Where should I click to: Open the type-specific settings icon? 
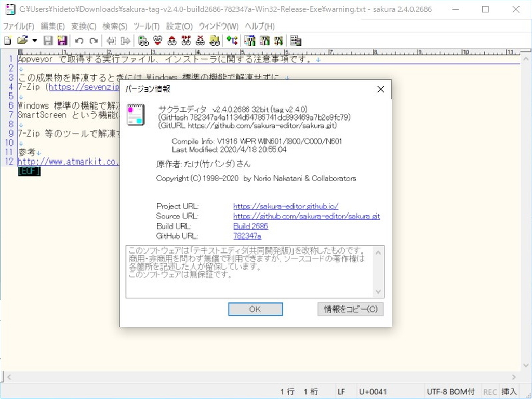(264, 41)
